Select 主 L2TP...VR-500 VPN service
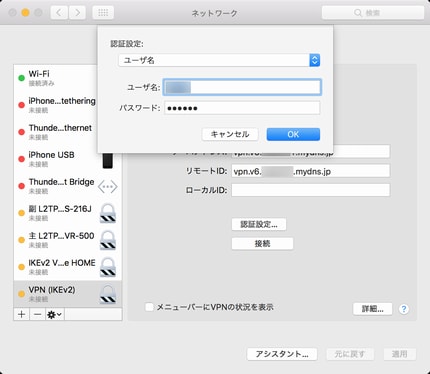Screen dimensions: 430x374 pos(68,240)
